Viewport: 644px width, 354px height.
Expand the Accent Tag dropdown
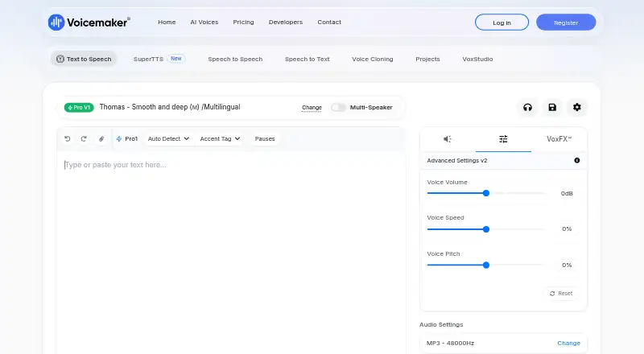(220, 139)
